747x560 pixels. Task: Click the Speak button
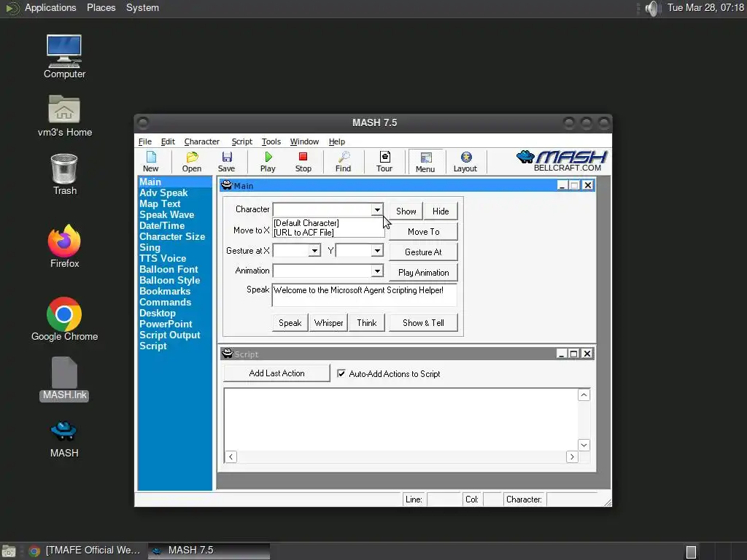tap(290, 323)
